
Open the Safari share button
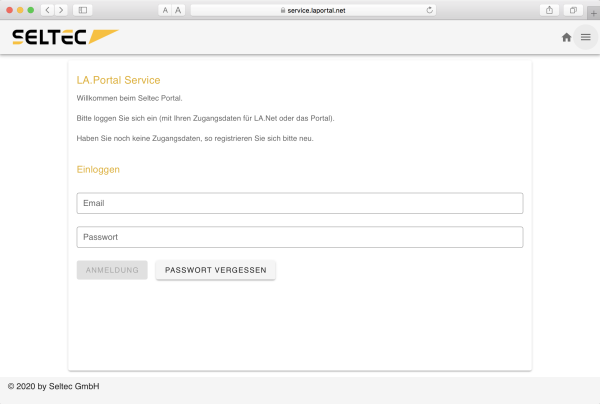[549, 10]
